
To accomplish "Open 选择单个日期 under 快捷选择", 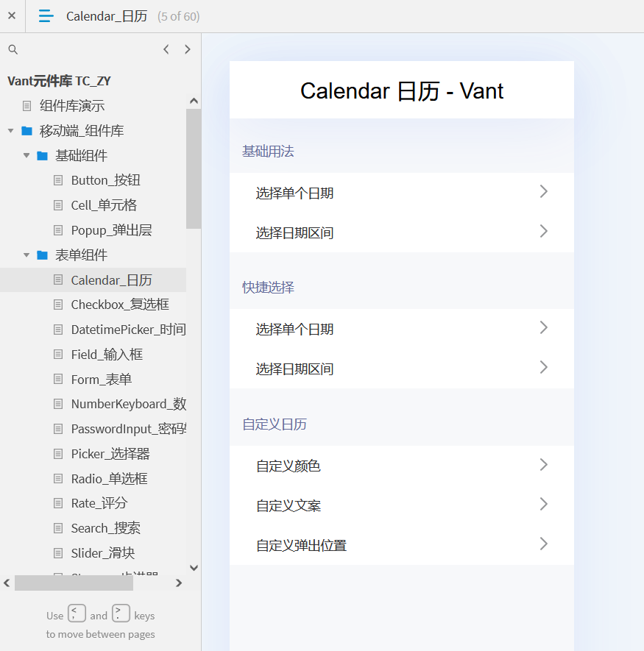I will point(402,329).
